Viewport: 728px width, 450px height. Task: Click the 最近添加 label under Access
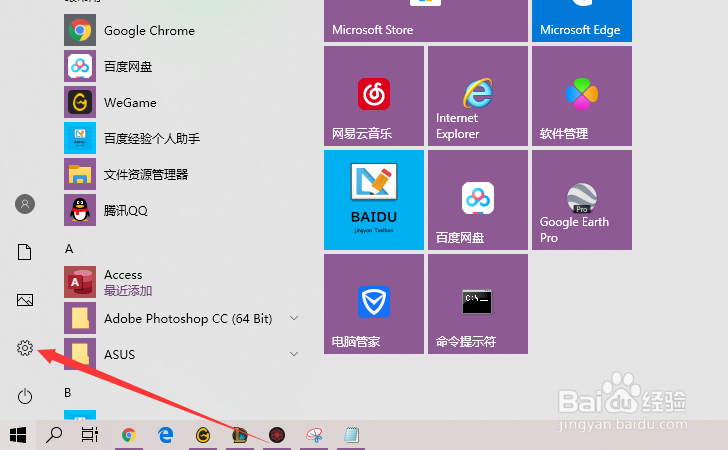pyautogui.click(x=128, y=291)
